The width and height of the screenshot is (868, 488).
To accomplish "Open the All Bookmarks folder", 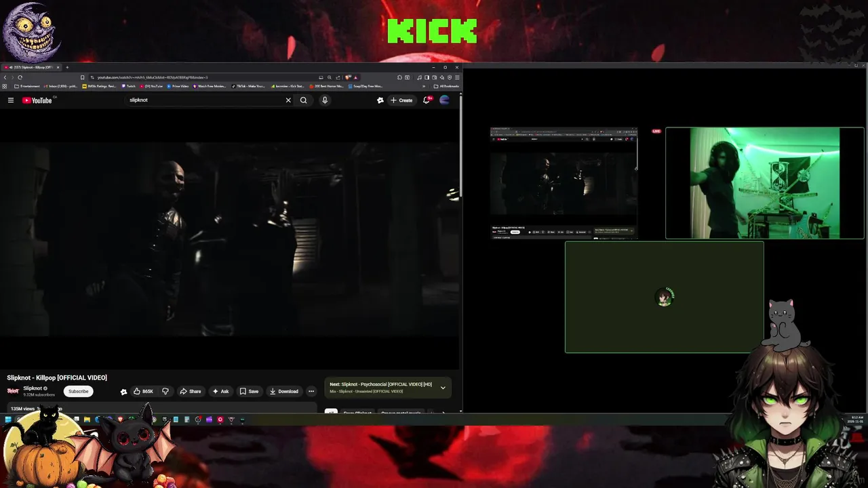I will pyautogui.click(x=446, y=86).
